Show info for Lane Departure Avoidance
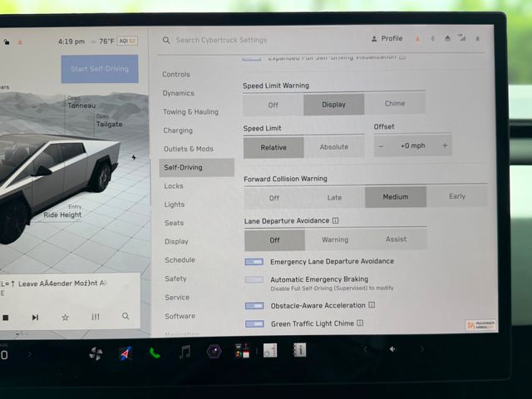The width and height of the screenshot is (532, 399). (x=335, y=220)
